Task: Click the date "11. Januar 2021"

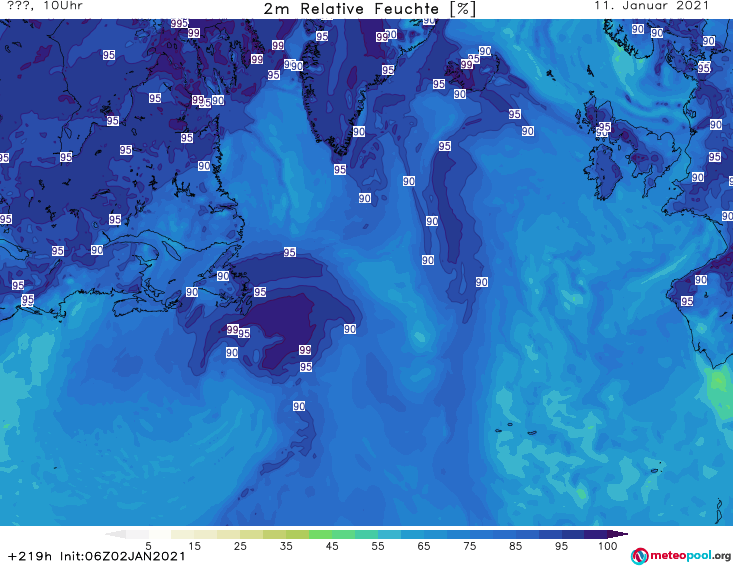Action: [651, 6]
